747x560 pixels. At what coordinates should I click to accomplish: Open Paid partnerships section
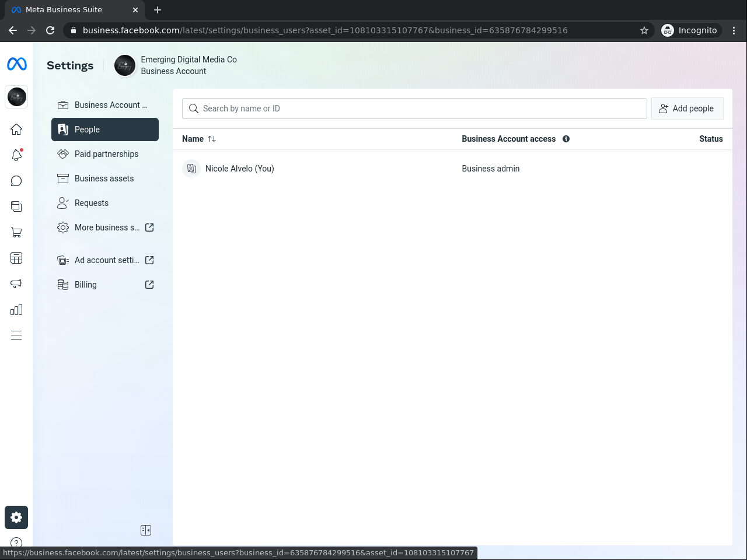[x=105, y=154]
